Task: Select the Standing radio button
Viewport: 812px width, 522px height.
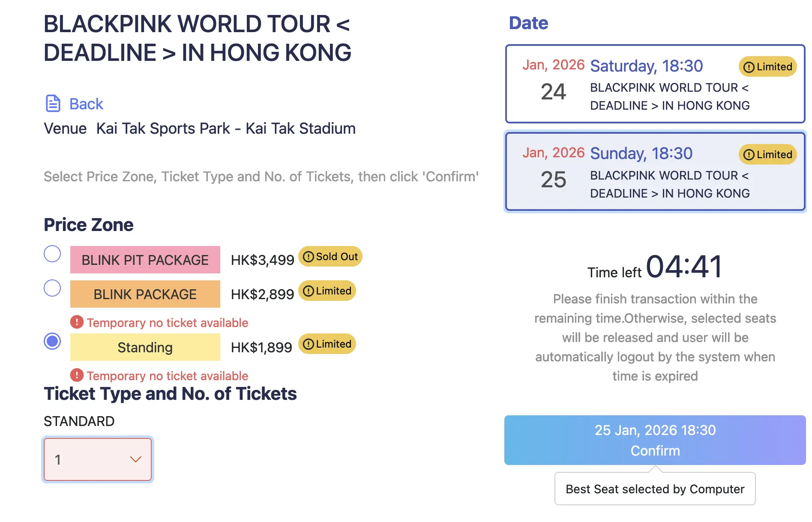Action: [x=52, y=341]
